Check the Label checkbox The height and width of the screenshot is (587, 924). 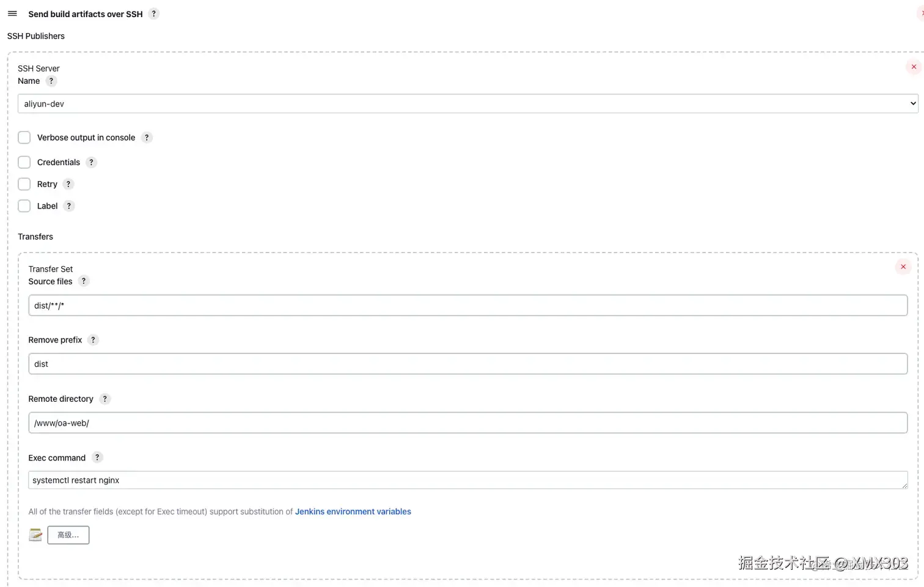tap(24, 206)
